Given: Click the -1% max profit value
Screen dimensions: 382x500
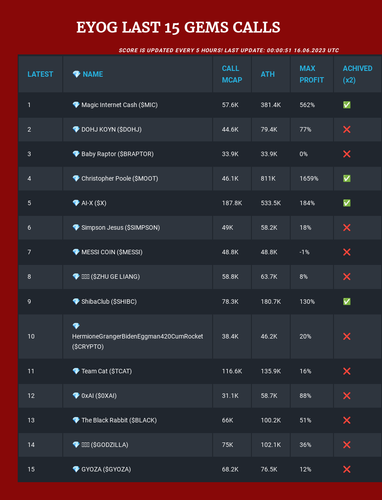Looking at the screenshot, I should (304, 252).
